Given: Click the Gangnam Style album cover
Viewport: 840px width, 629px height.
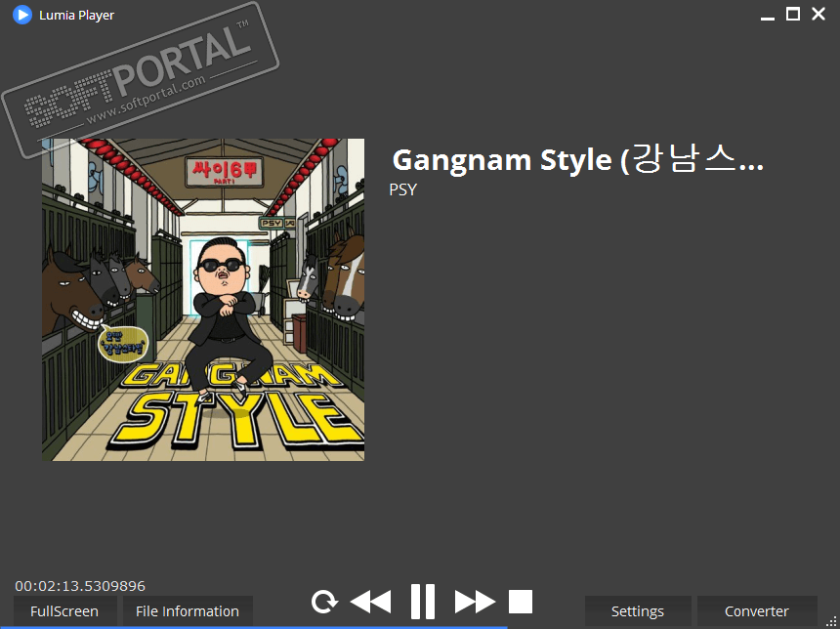Looking at the screenshot, I should pos(203,300).
